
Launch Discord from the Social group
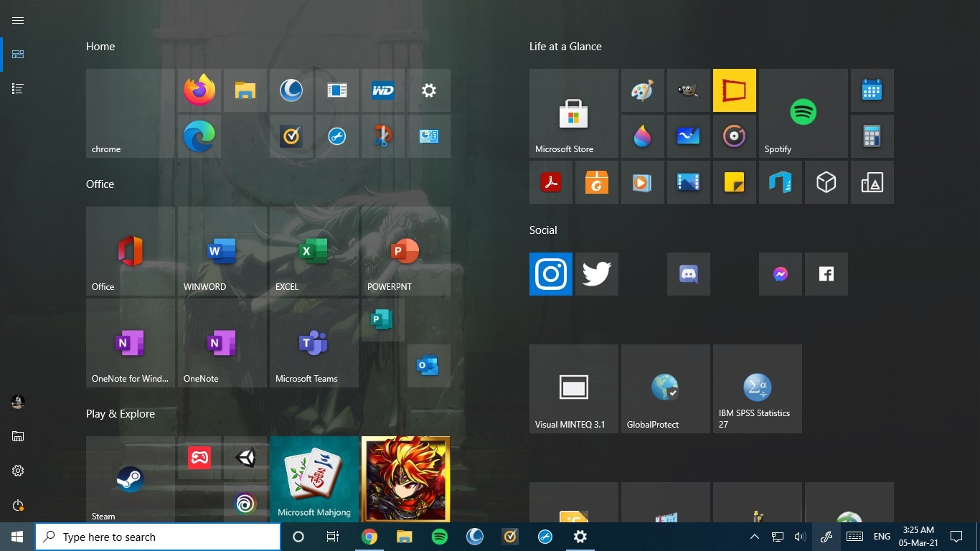click(x=689, y=274)
